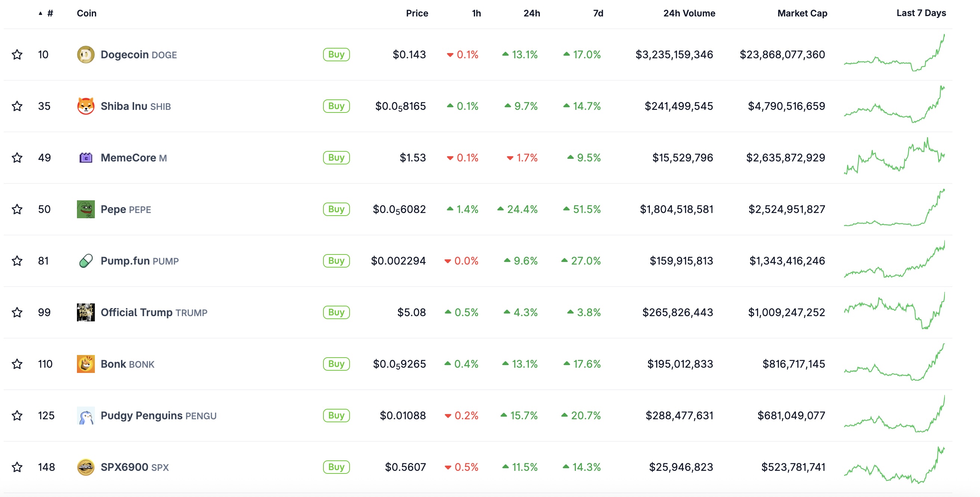Screen dimensions: 980x497
Task: Click the Pepe frog logo icon
Action: point(86,209)
